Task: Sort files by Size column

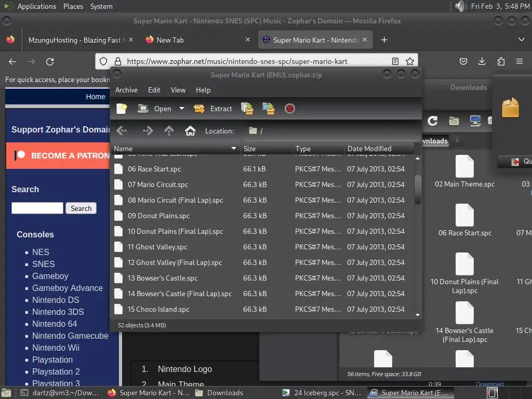Action: click(267, 149)
